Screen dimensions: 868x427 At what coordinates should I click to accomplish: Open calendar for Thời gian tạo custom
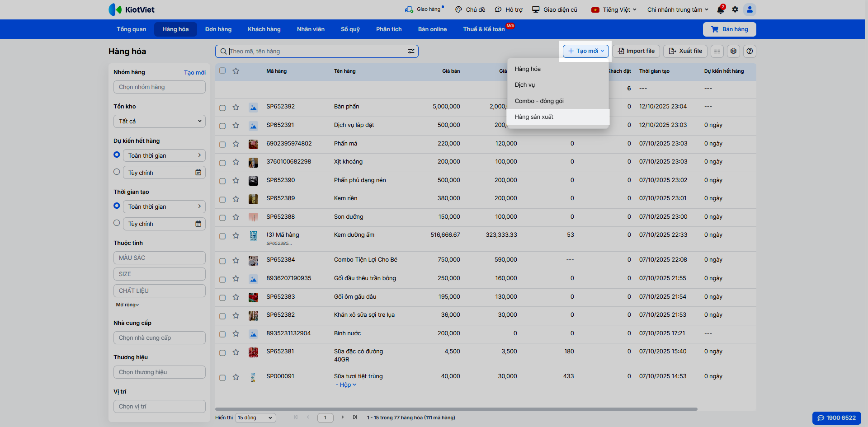[x=198, y=224]
